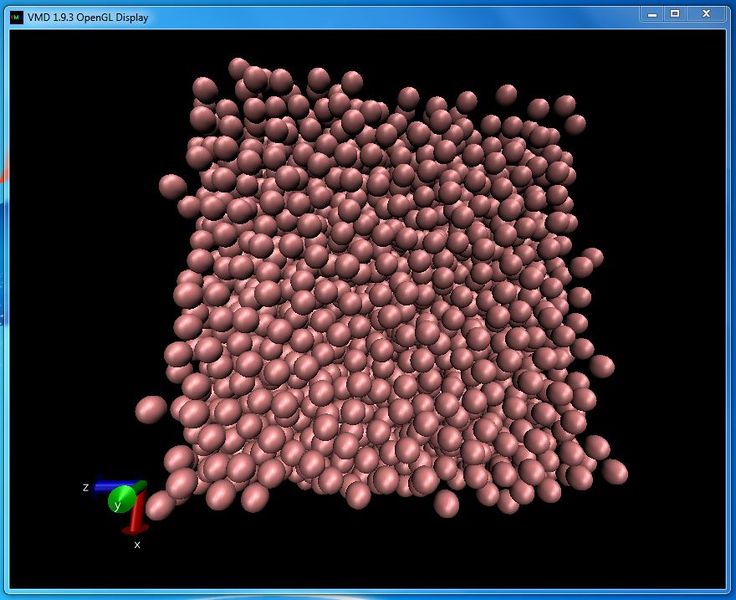736x600 pixels.
Task: Click the green y axis indicator
Action: (x=122, y=499)
